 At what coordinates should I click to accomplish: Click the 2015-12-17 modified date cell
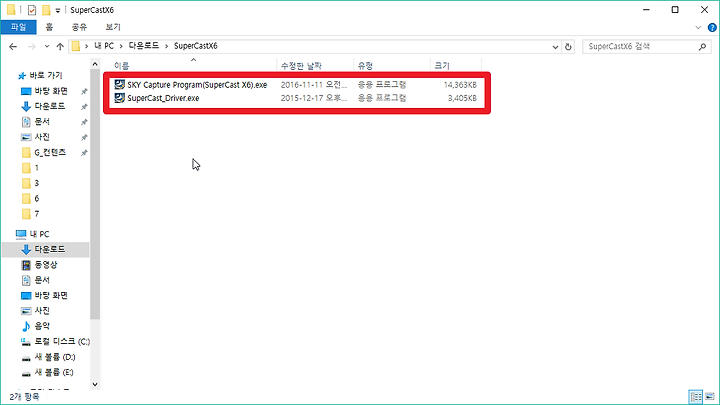coord(314,98)
